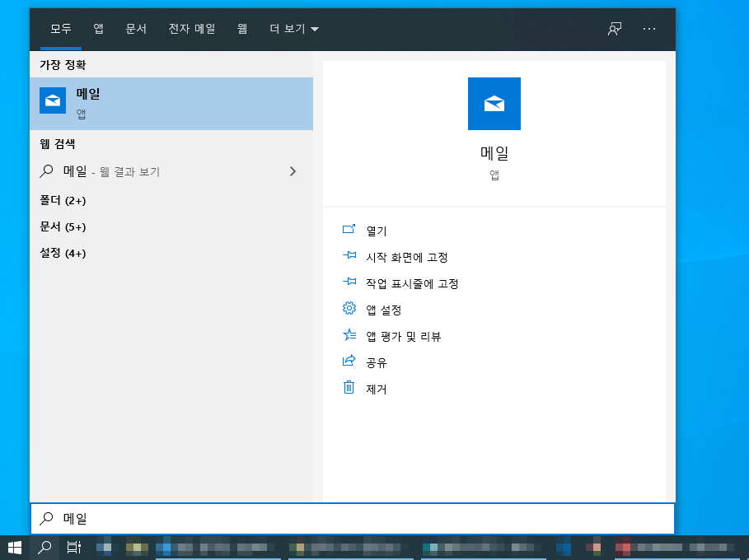Click the share icon beside 공유
The image size is (749, 560).
coord(349,361)
